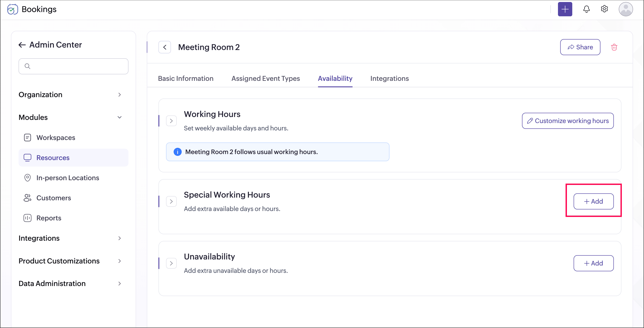The image size is (644, 328).
Task: Click the info icon in working hours notice
Action: pos(177,152)
